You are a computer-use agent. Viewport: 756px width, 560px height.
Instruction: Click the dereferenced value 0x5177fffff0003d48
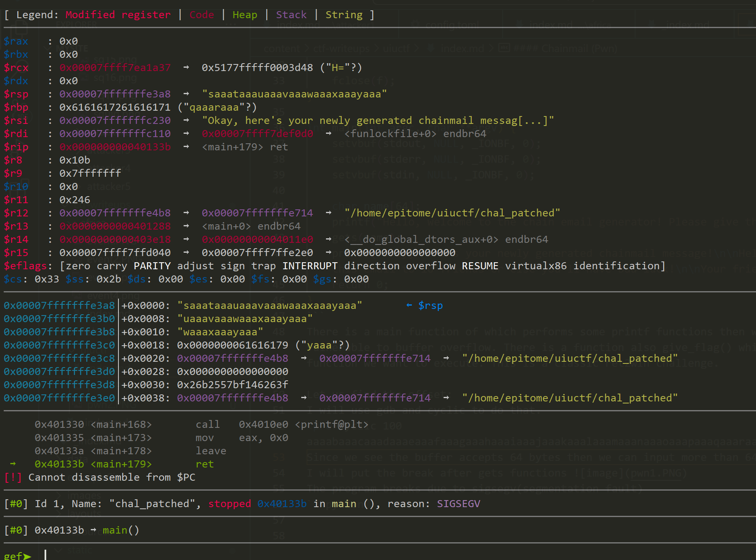258,68
